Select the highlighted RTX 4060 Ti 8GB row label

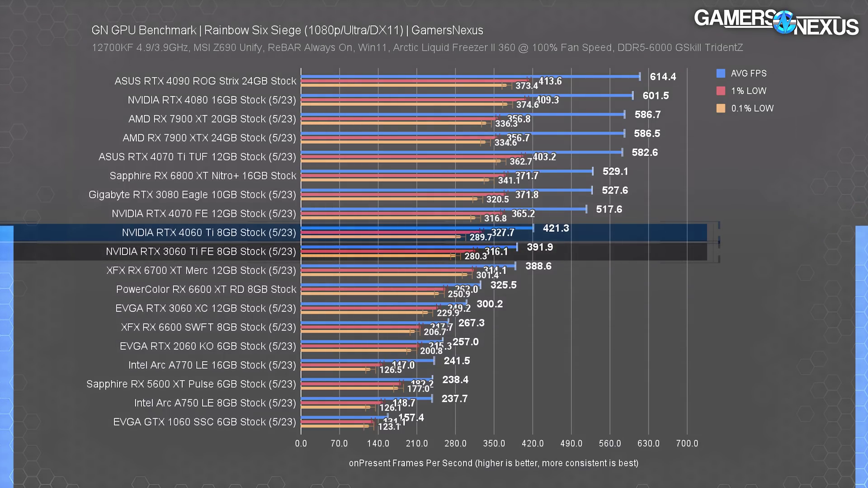coord(208,233)
